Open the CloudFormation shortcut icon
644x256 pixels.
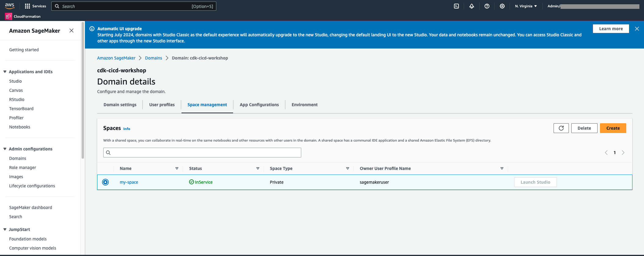pyautogui.click(x=8, y=16)
